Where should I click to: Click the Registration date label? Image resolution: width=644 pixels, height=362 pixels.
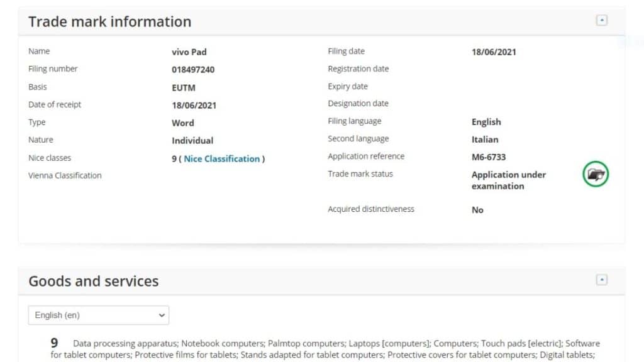click(x=358, y=69)
